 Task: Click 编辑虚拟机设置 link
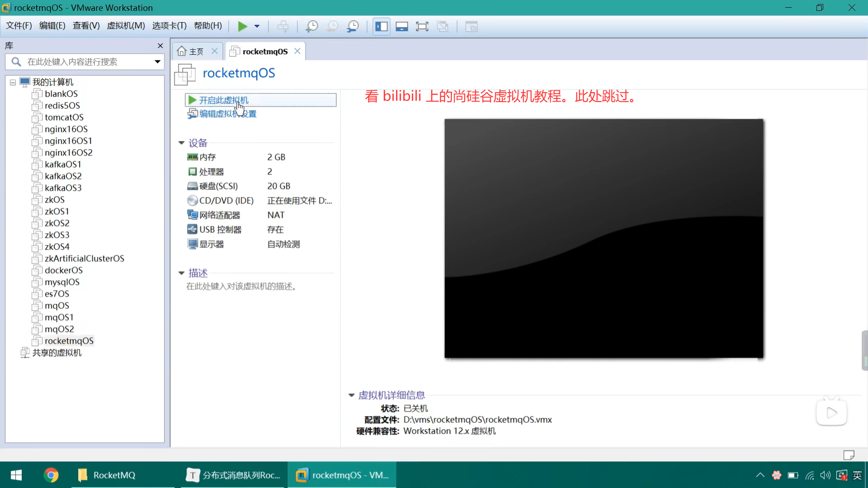[227, 114]
